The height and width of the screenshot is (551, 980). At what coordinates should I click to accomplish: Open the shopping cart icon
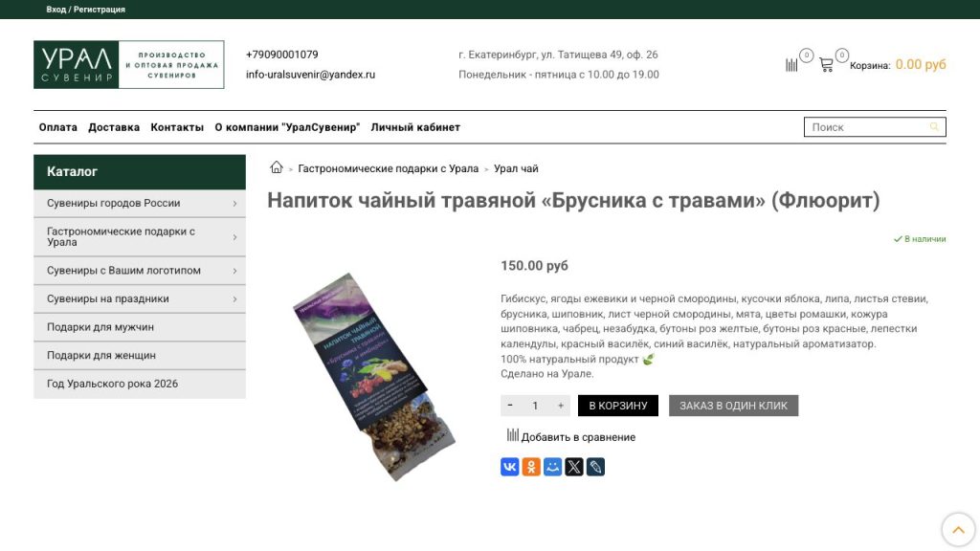click(x=826, y=65)
